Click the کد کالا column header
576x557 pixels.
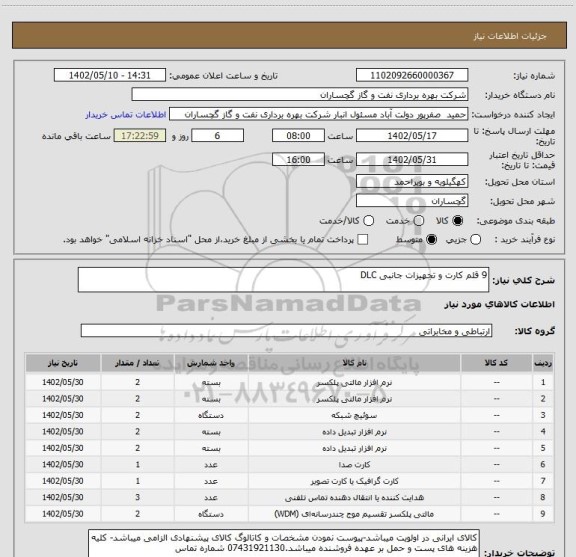coord(496,363)
